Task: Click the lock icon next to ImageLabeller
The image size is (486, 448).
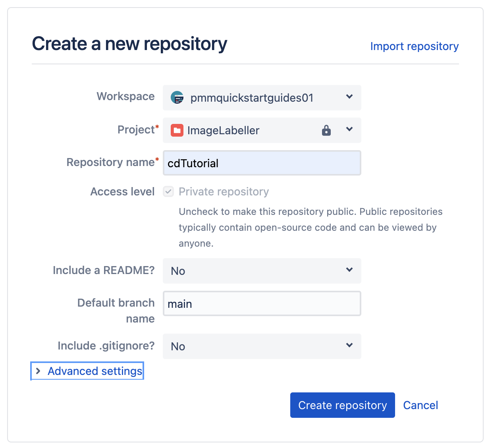Action: click(x=326, y=130)
